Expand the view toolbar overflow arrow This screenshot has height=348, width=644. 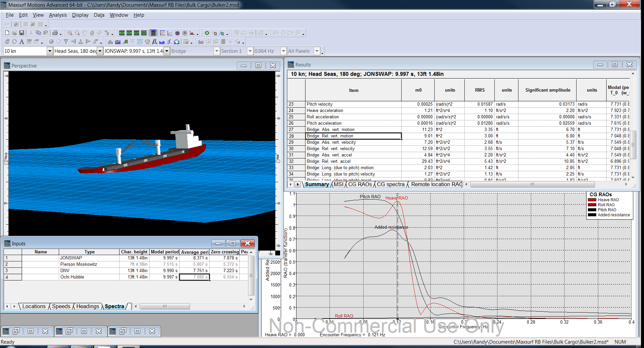point(113,34)
